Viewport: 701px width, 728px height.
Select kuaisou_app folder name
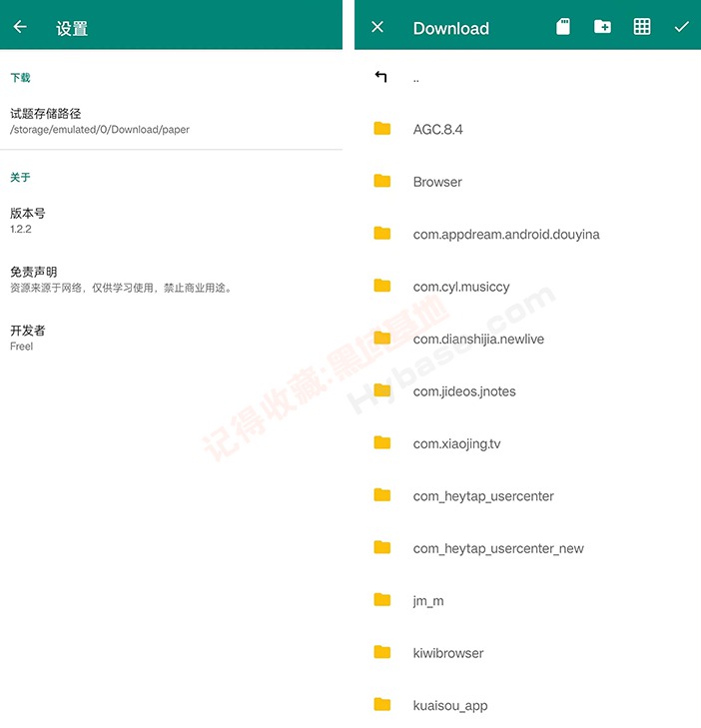point(450,706)
